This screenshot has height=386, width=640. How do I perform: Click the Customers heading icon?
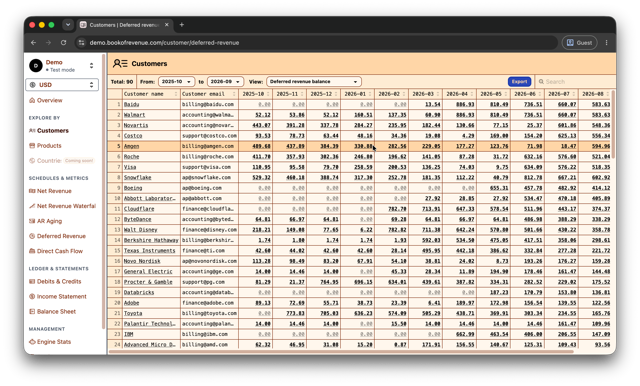click(120, 64)
